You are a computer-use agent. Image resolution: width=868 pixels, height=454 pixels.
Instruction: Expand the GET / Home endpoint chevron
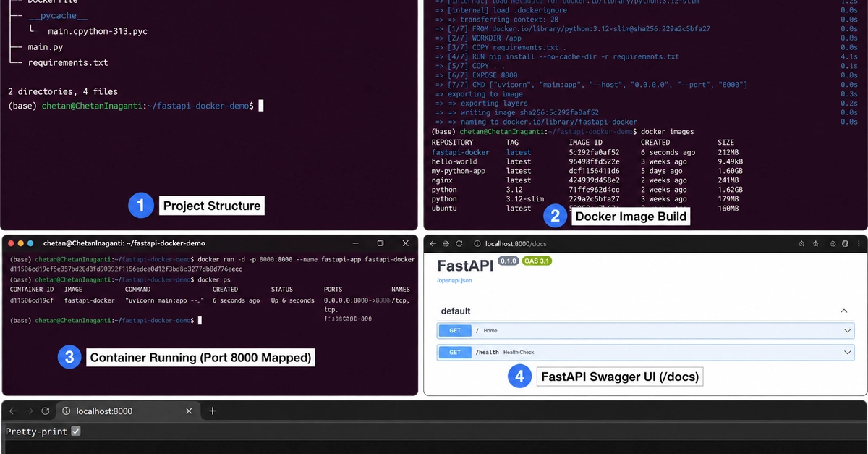(x=848, y=330)
